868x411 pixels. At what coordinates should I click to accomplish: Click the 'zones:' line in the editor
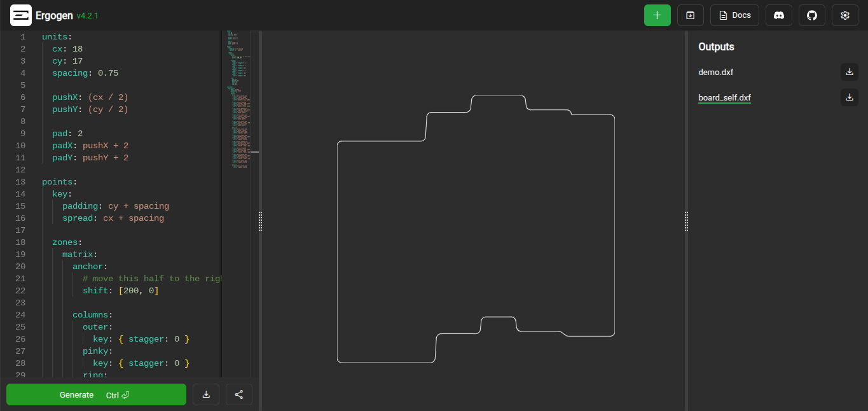click(67, 242)
